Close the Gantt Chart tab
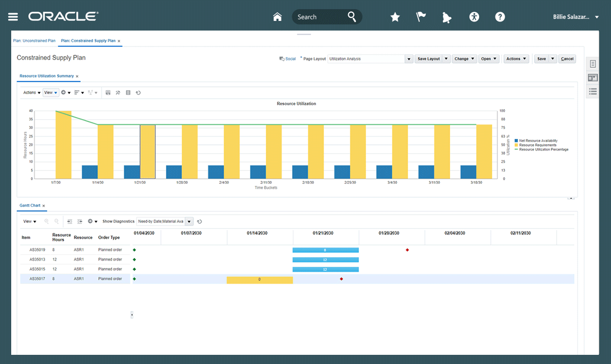This screenshot has width=611, height=364. tap(44, 206)
